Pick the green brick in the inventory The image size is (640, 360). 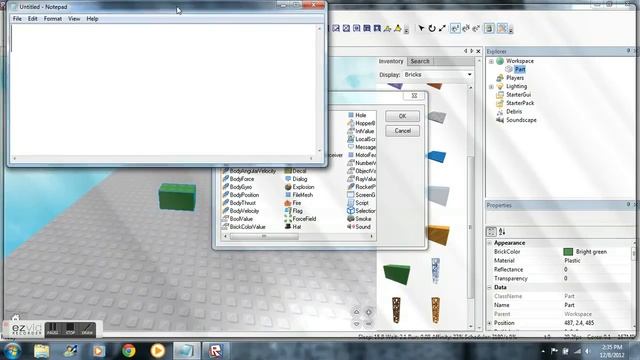397,274
